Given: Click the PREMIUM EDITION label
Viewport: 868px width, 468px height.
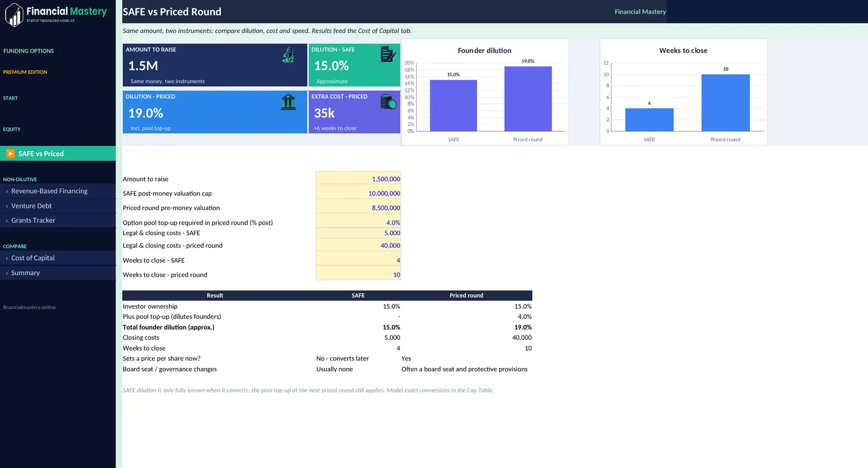Looking at the screenshot, I should (x=25, y=72).
